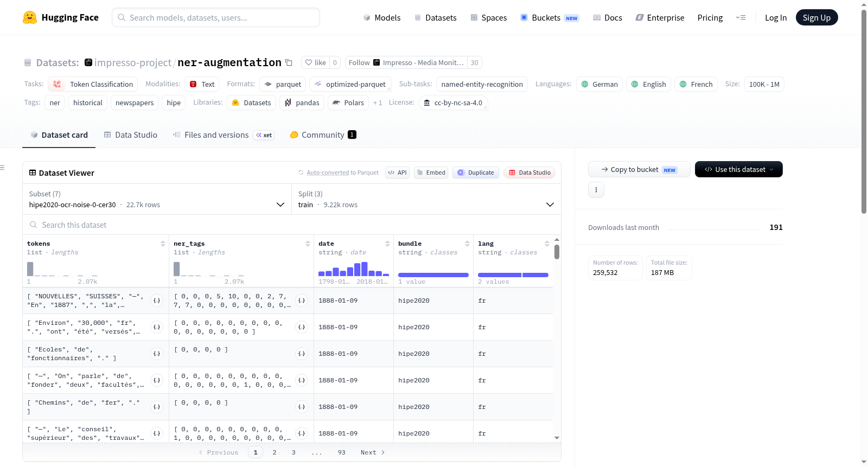Show the additional +1 libraries
The height and width of the screenshot is (467, 868).
coord(378,103)
